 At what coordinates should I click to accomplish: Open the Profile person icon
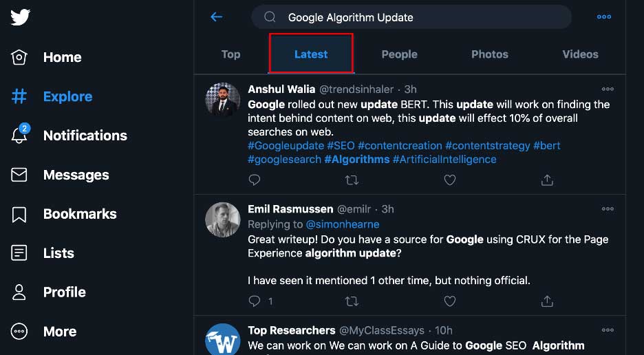(x=19, y=292)
